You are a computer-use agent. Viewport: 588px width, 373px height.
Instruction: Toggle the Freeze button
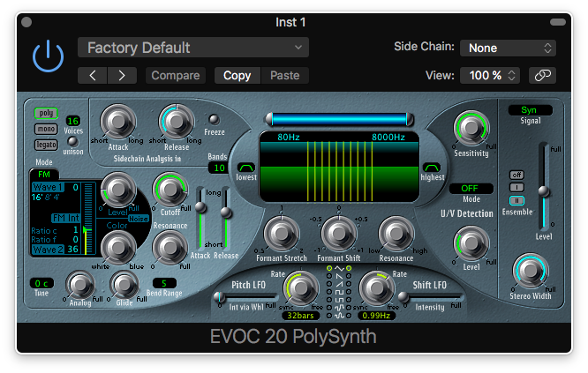point(214,119)
